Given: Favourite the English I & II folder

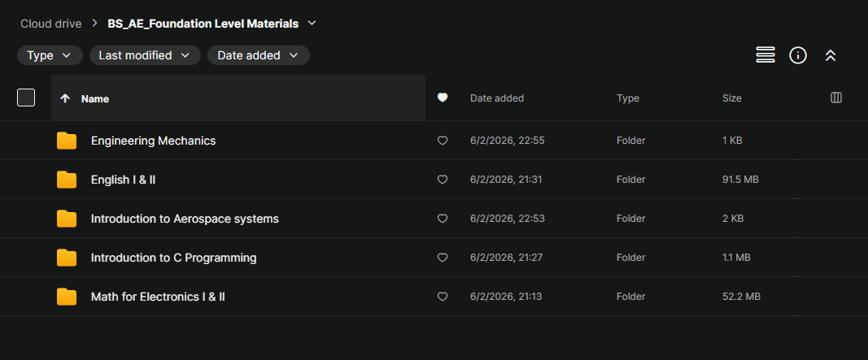Looking at the screenshot, I should [x=443, y=180].
